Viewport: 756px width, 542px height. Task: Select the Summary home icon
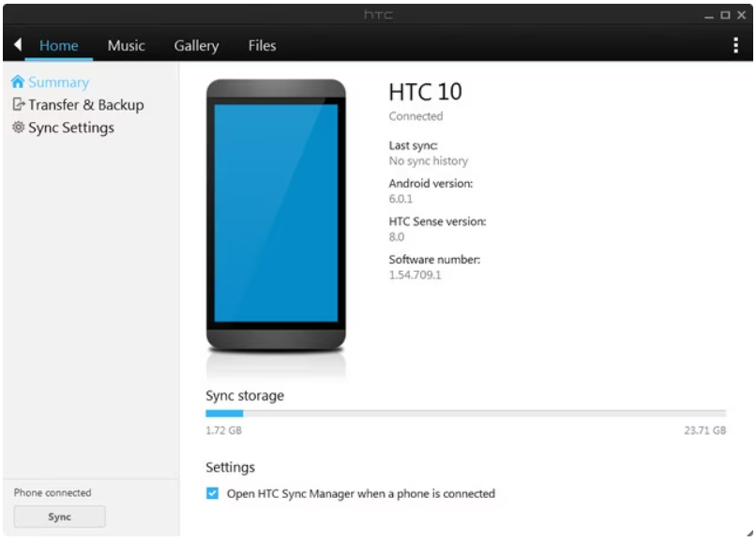20,82
